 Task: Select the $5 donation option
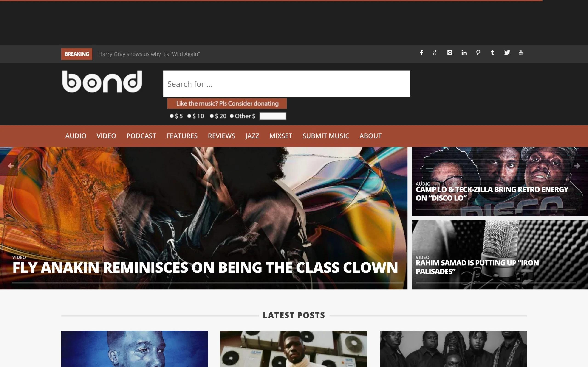(x=172, y=116)
